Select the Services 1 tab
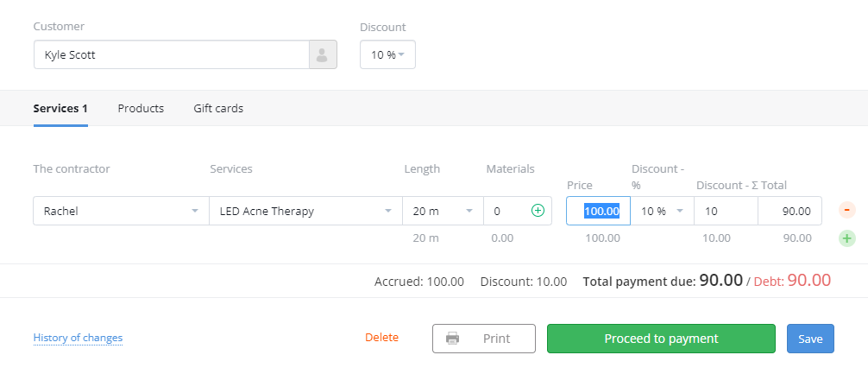Viewport: 868px width, 374px height. pos(60,109)
